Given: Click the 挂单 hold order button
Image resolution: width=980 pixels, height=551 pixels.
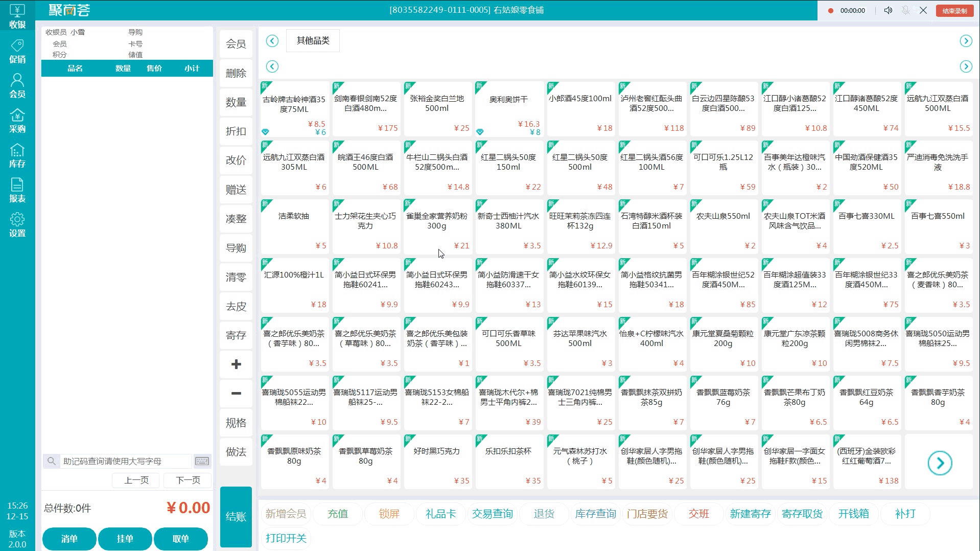Looking at the screenshot, I should [x=125, y=539].
